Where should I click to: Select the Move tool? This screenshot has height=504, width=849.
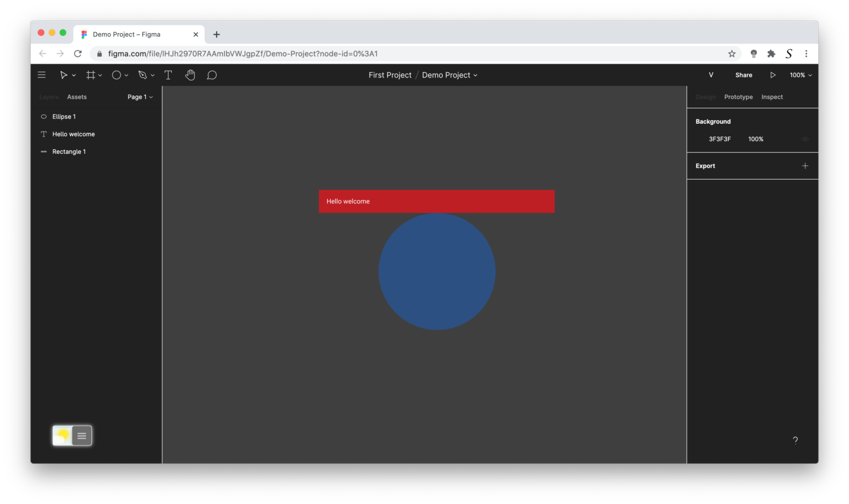(65, 75)
